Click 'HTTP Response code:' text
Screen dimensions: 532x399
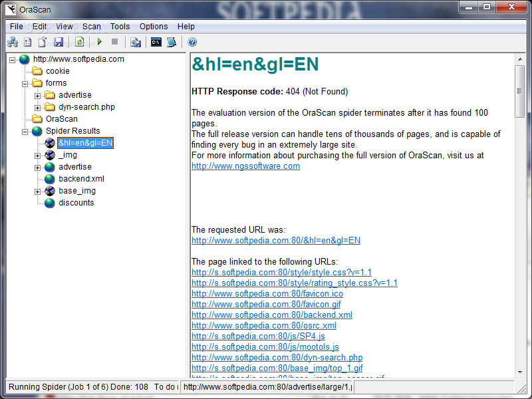237,92
